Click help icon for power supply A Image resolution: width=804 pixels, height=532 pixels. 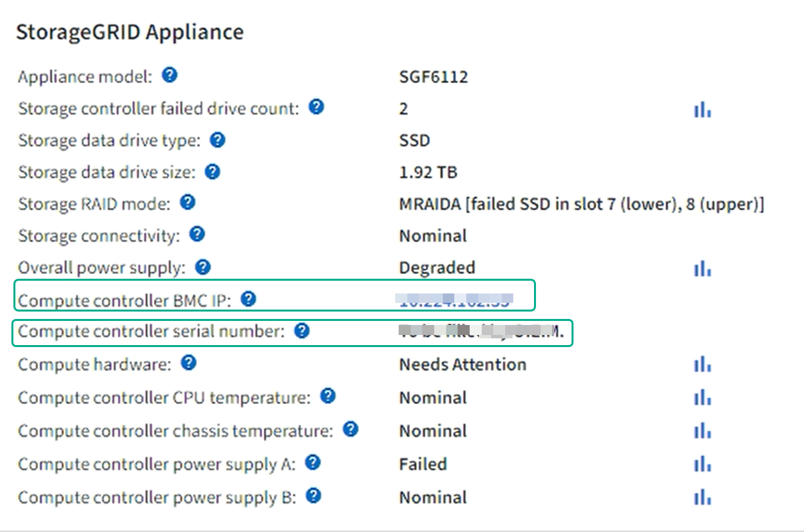point(313,462)
